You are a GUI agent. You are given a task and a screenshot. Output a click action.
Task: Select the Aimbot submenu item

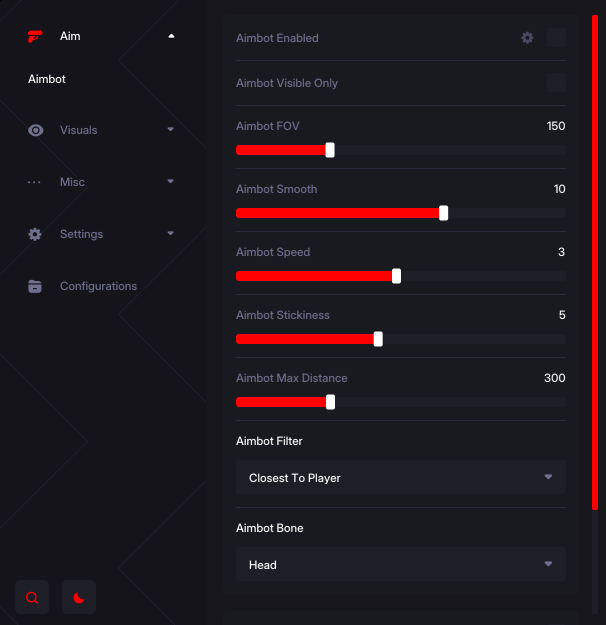[x=47, y=79]
